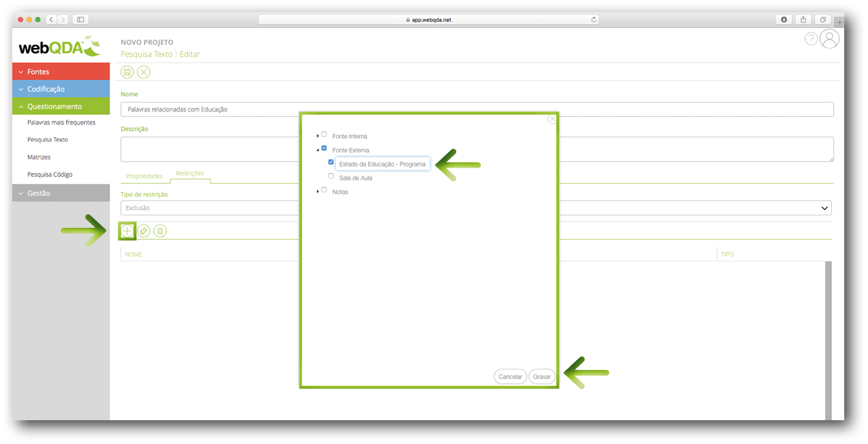Click the cancel X icon below project title
This screenshot has width=868, height=444.
point(144,72)
